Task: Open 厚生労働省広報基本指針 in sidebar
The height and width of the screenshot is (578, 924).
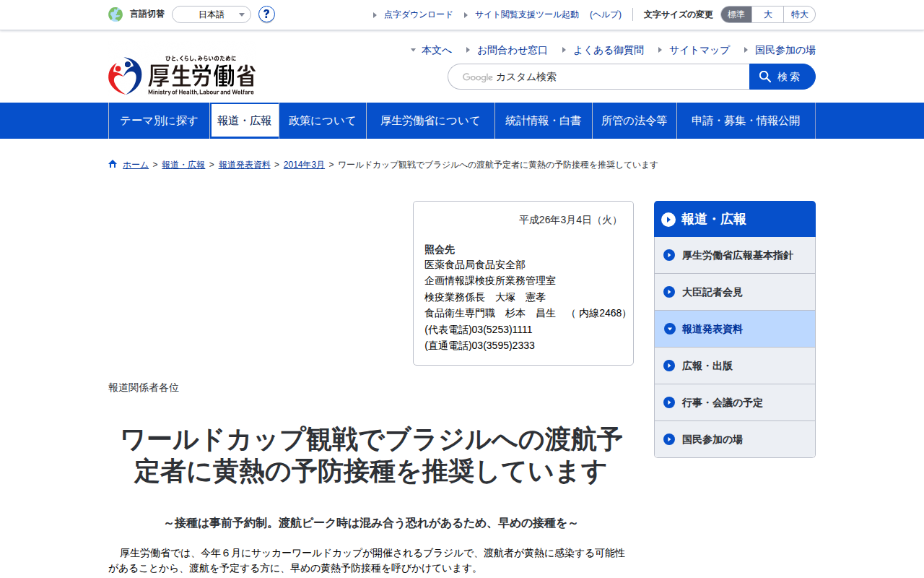Action: (735, 255)
